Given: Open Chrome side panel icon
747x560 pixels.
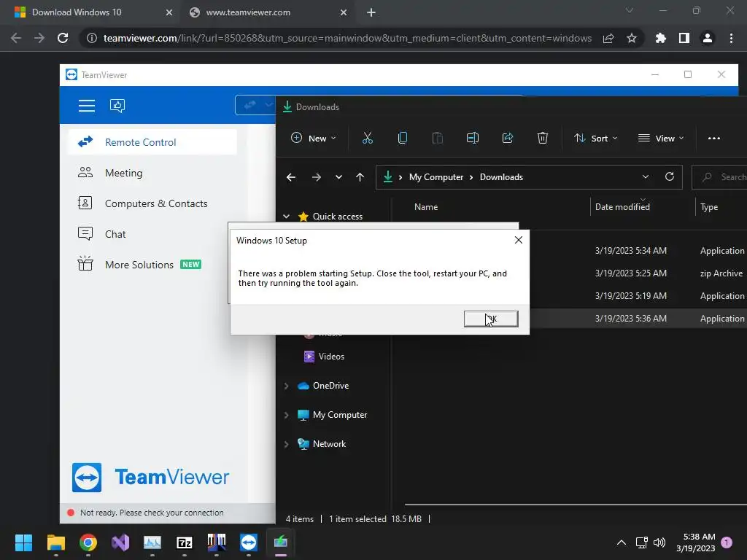Looking at the screenshot, I should [x=684, y=38].
